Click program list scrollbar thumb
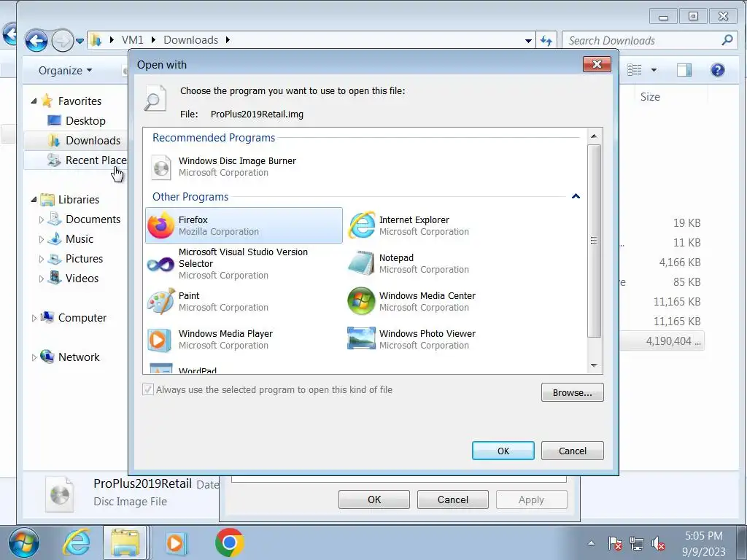 pos(594,241)
